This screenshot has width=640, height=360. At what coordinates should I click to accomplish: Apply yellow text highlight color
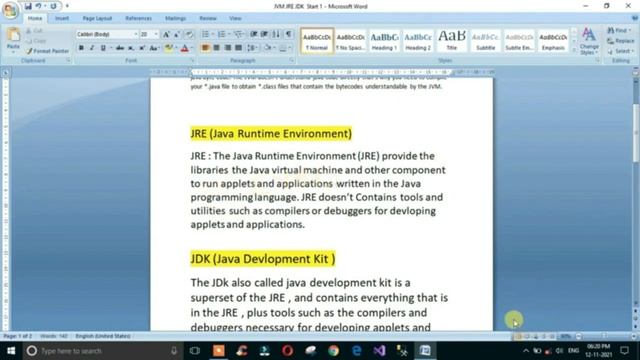pos(168,48)
